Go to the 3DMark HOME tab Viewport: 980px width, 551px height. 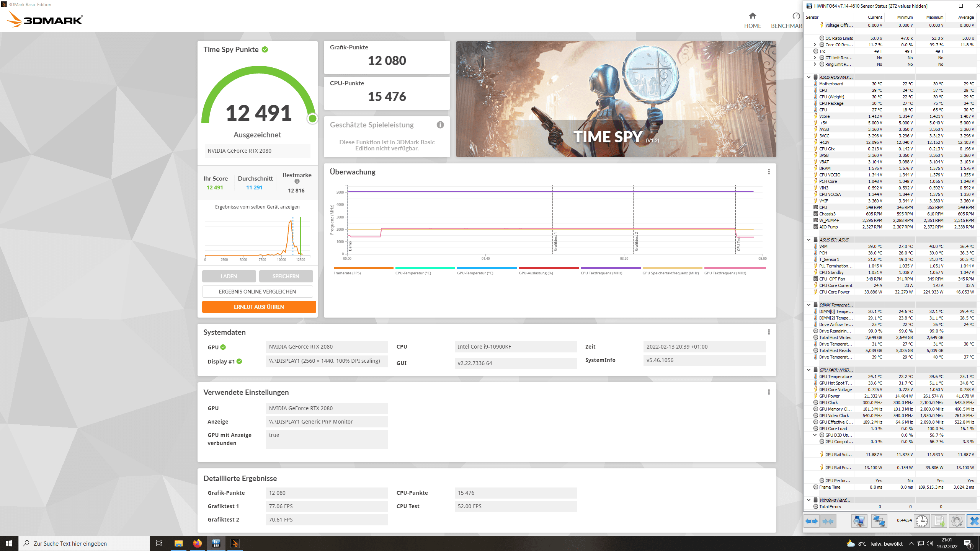752,21
